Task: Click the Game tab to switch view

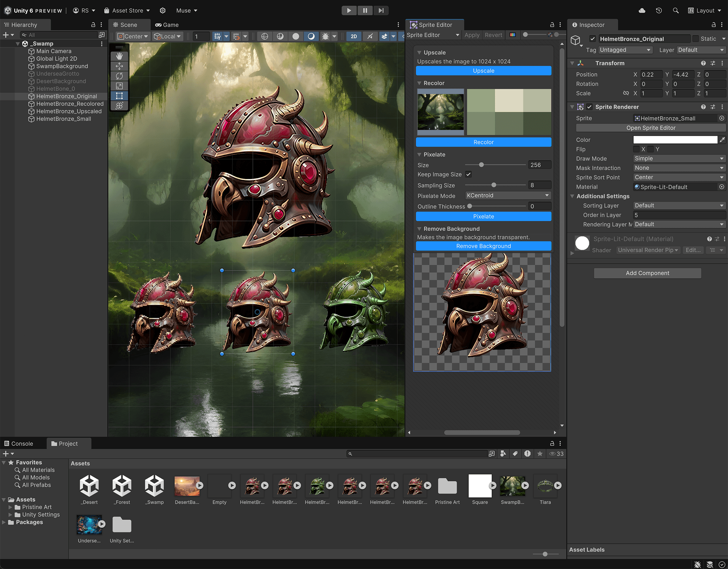Action: pos(167,24)
